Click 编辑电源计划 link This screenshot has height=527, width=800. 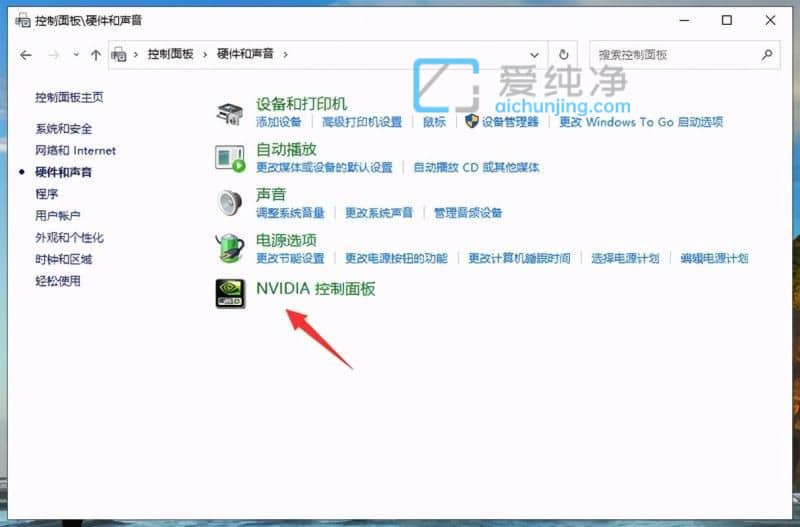714,258
